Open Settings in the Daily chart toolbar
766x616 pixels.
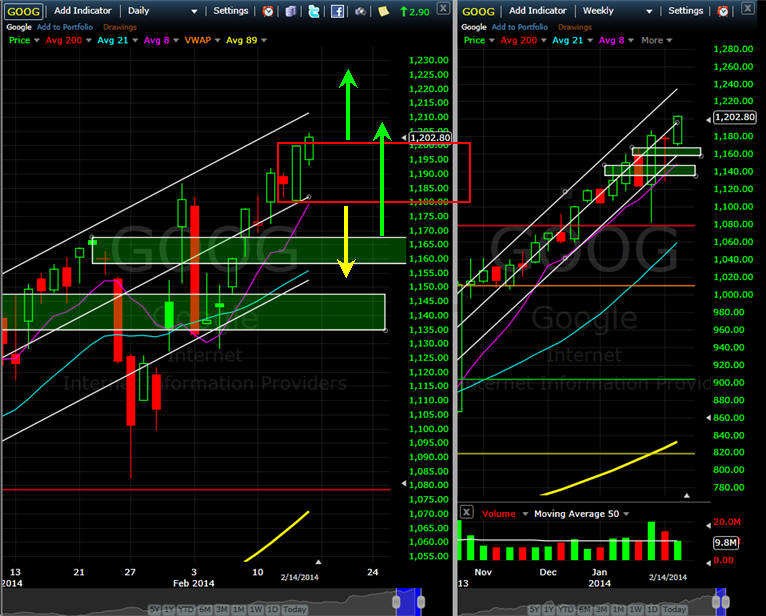pyautogui.click(x=231, y=10)
